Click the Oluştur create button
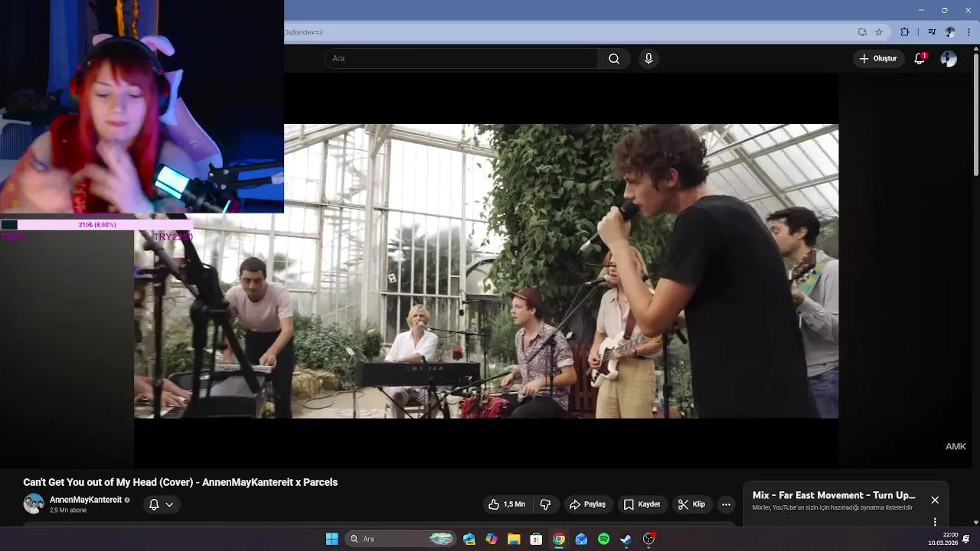 877,59
